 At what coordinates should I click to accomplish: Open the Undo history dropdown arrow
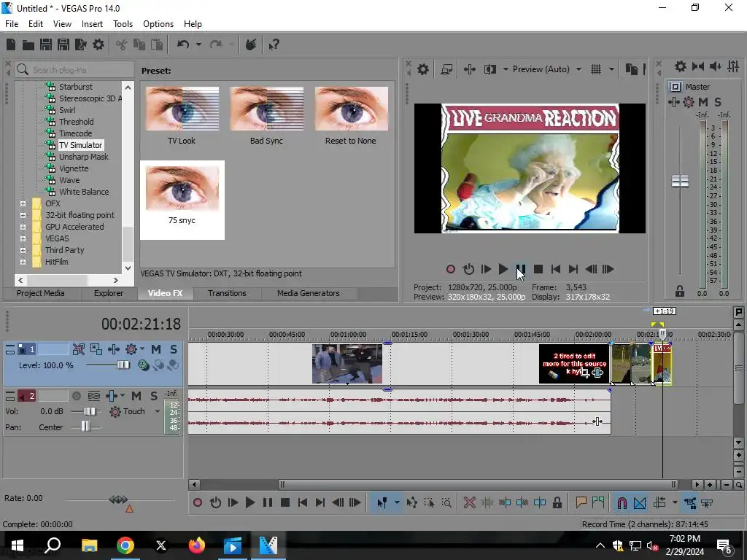pos(198,44)
